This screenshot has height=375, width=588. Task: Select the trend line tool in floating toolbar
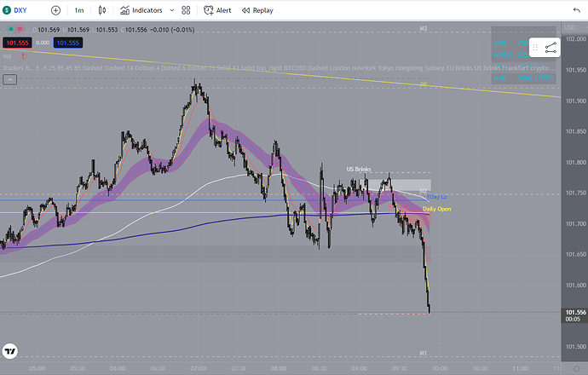pyautogui.click(x=551, y=48)
